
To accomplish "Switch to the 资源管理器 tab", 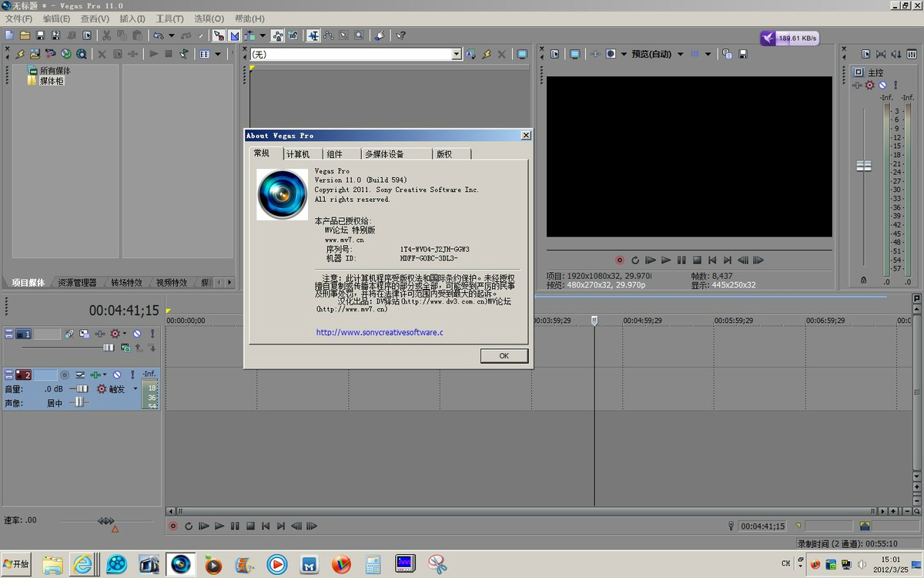I will [77, 283].
